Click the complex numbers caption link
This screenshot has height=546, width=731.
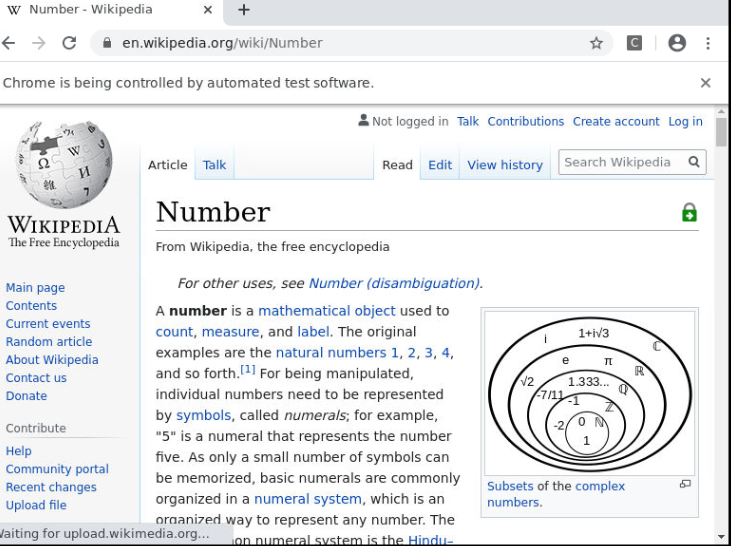pyautogui.click(x=556, y=494)
